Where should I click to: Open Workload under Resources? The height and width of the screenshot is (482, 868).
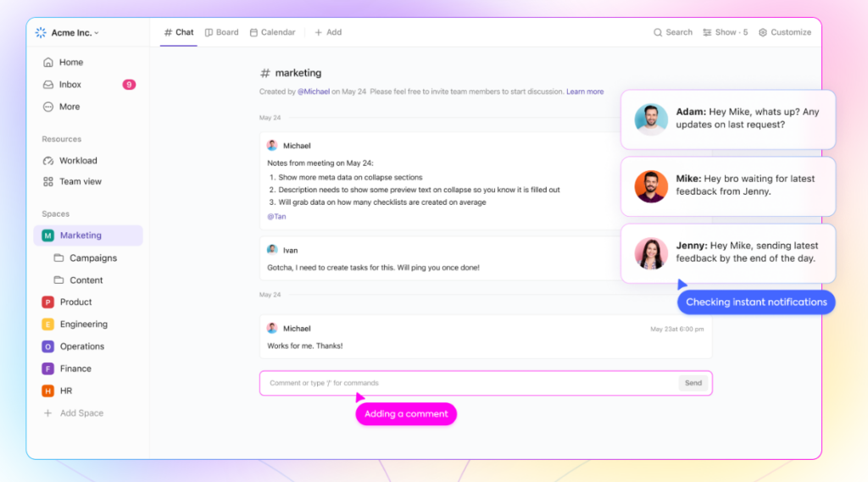coord(78,160)
